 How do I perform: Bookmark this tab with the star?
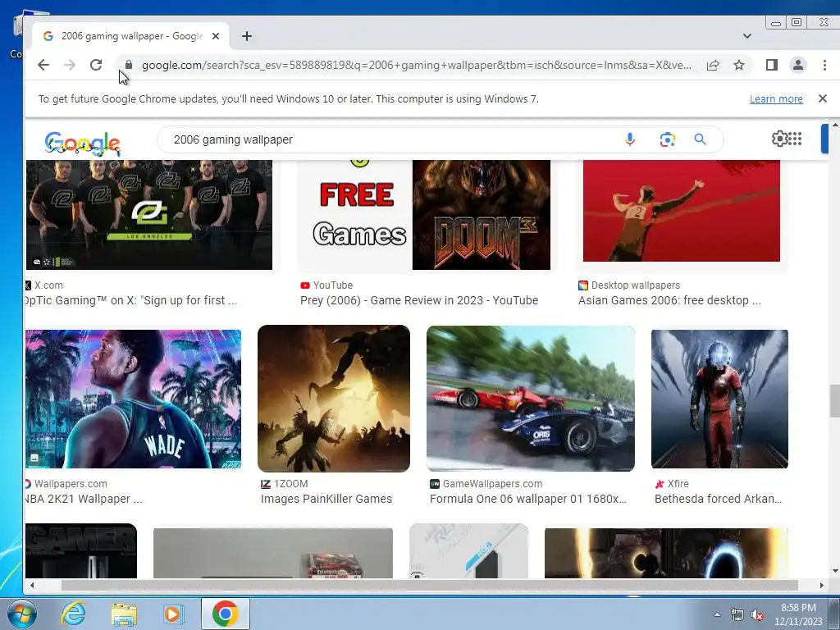coord(739,66)
